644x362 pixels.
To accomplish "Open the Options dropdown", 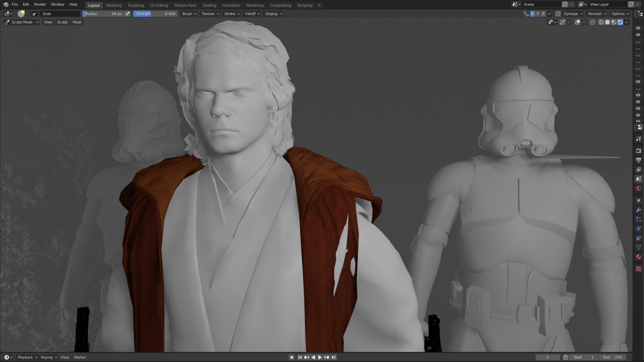I will 620,14.
